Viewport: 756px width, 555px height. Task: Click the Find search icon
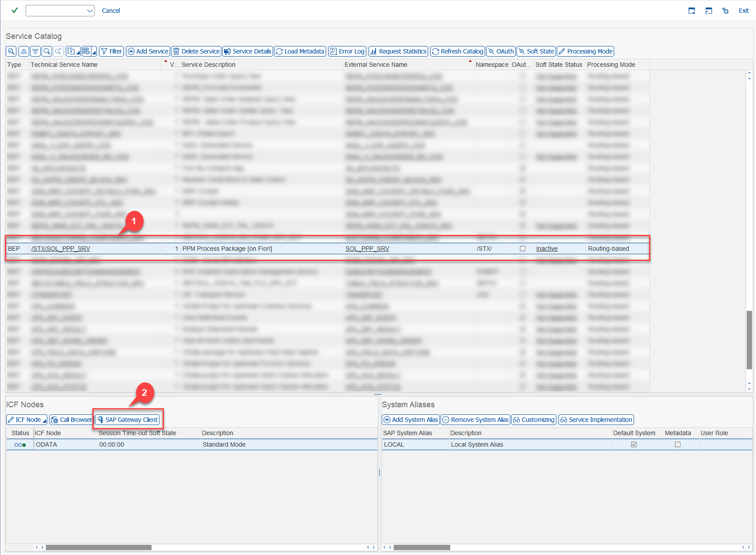pos(47,51)
